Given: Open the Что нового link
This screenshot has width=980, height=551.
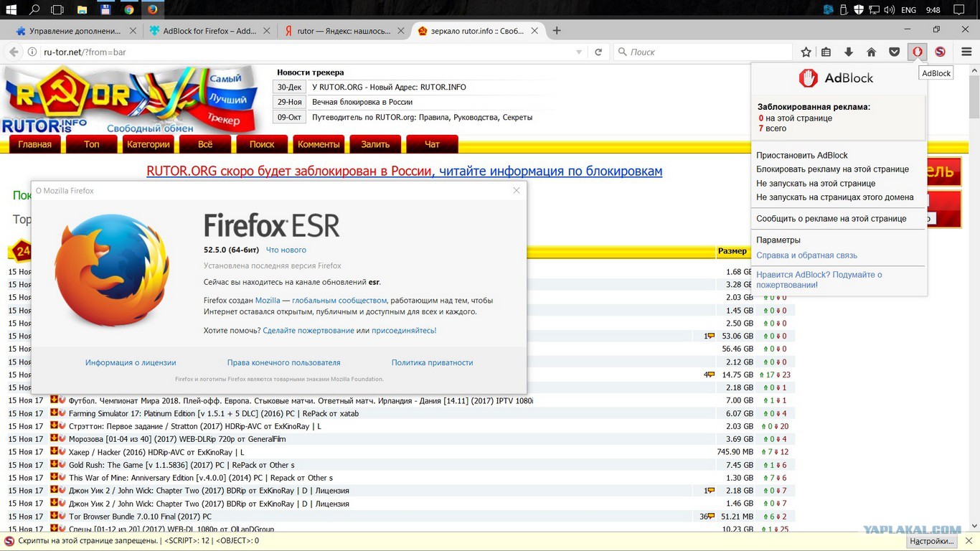Looking at the screenshot, I should 286,250.
